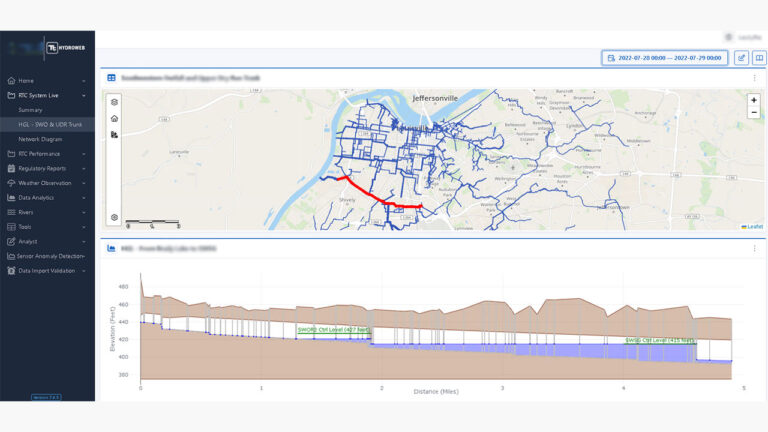Click the Jeffersonville label on map

click(435, 98)
